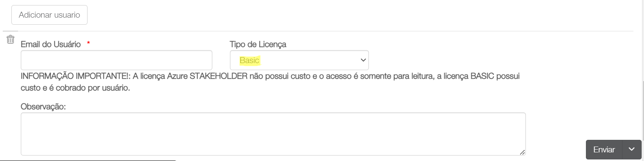This screenshot has width=644, height=161.
Task: Focus the Email do Usuário input field
Action: click(x=116, y=60)
